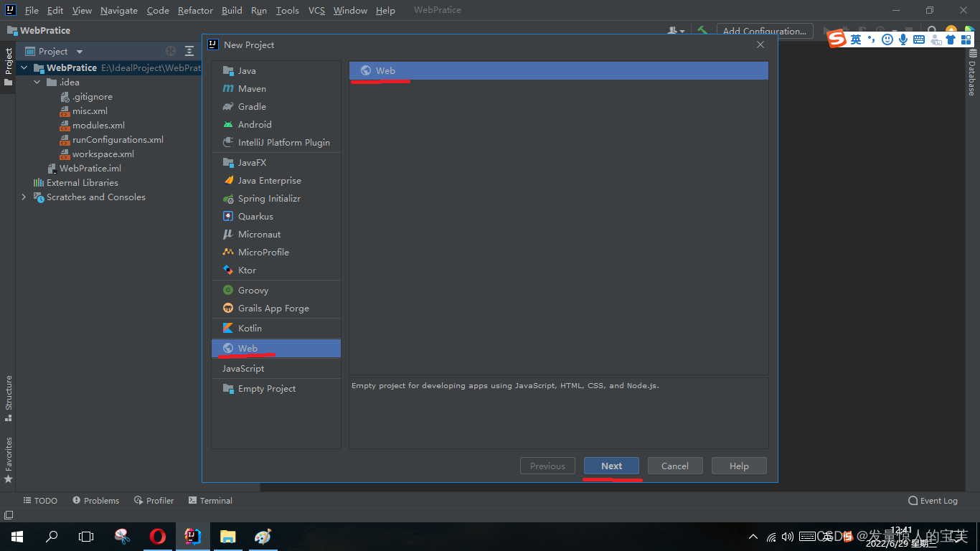This screenshot has height=551, width=980.
Task: Open Terminal tool window
Action: point(210,501)
